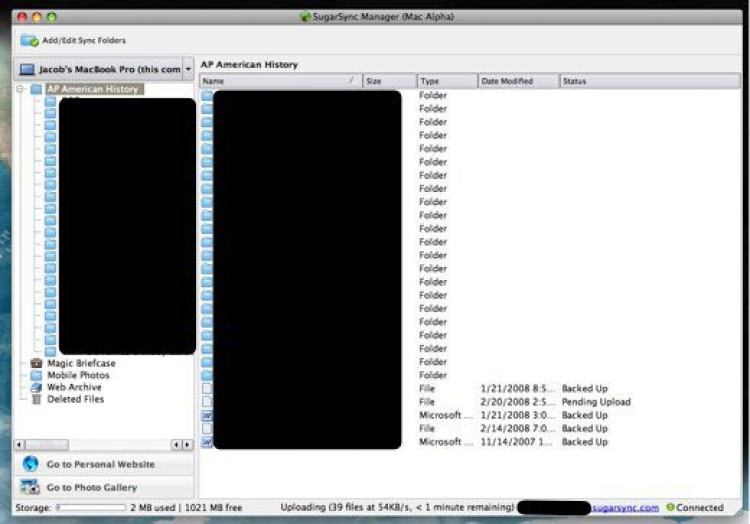The height and width of the screenshot is (524, 750).
Task: Click the Add/Edit Sync Folders label
Action: pyautogui.click(x=84, y=41)
